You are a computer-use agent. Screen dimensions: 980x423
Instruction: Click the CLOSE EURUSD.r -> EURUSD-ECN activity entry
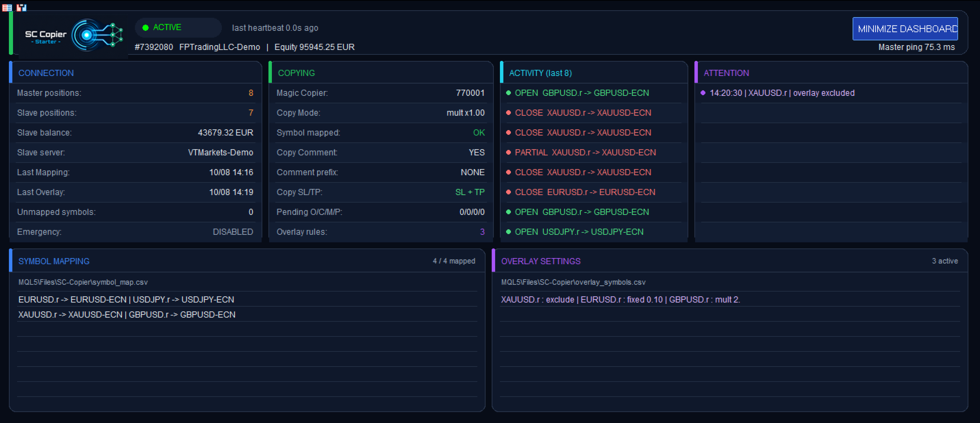[x=585, y=192]
